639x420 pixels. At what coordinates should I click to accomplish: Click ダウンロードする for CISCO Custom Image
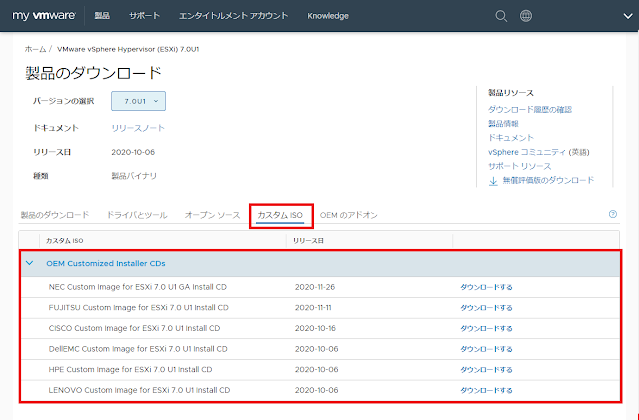pos(486,328)
